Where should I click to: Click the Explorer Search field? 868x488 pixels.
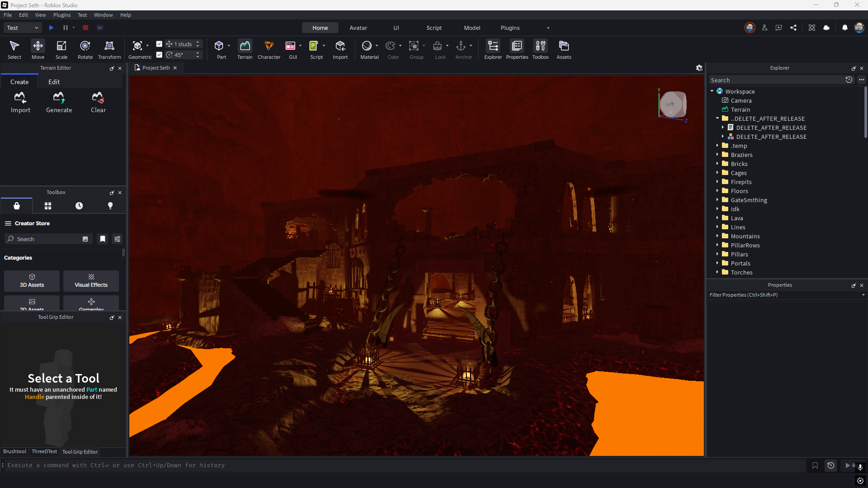(776, 80)
